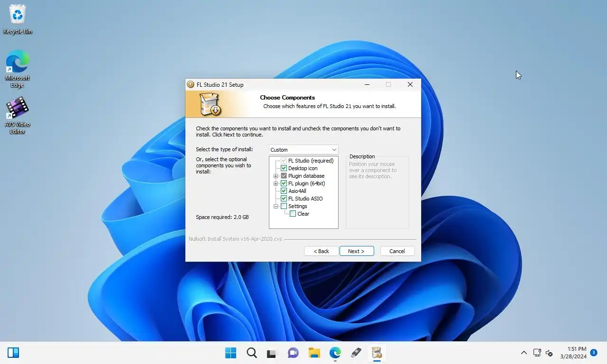The width and height of the screenshot is (607, 364).
Task: Select the 'FL Studio ASIO' row label
Action: [x=305, y=199]
